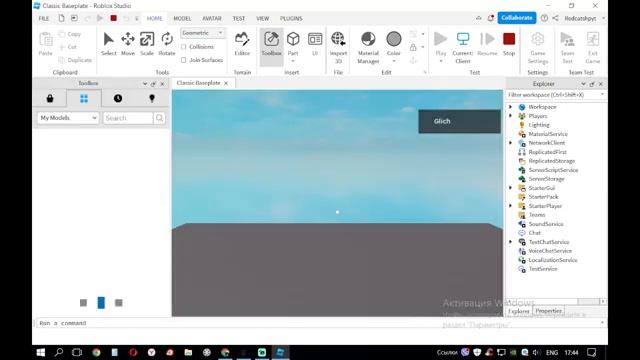Open Toolbox Creations lightbulb tab
This screenshot has width=640, height=360.
(x=152, y=98)
